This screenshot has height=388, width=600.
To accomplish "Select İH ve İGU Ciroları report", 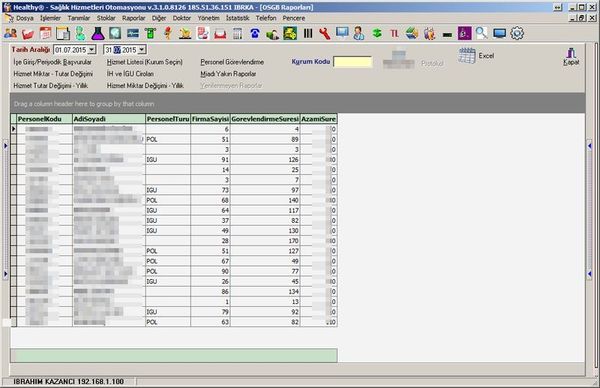I will coord(130,74).
